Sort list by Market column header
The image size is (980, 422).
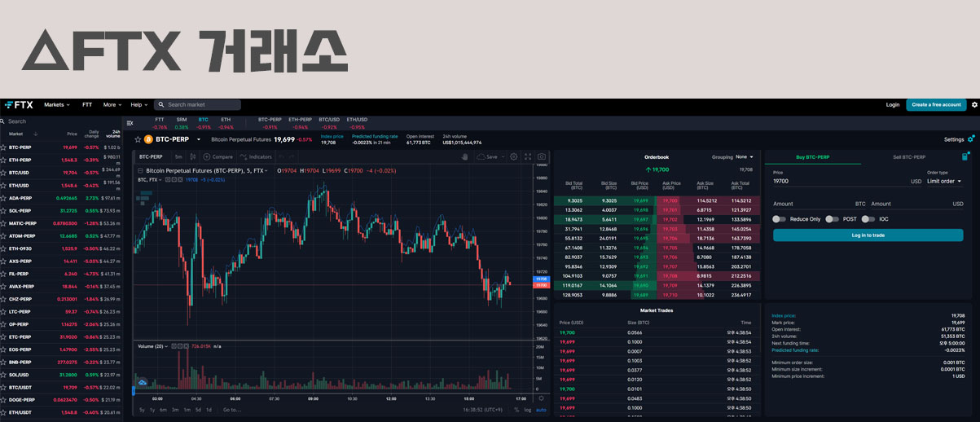click(16, 134)
